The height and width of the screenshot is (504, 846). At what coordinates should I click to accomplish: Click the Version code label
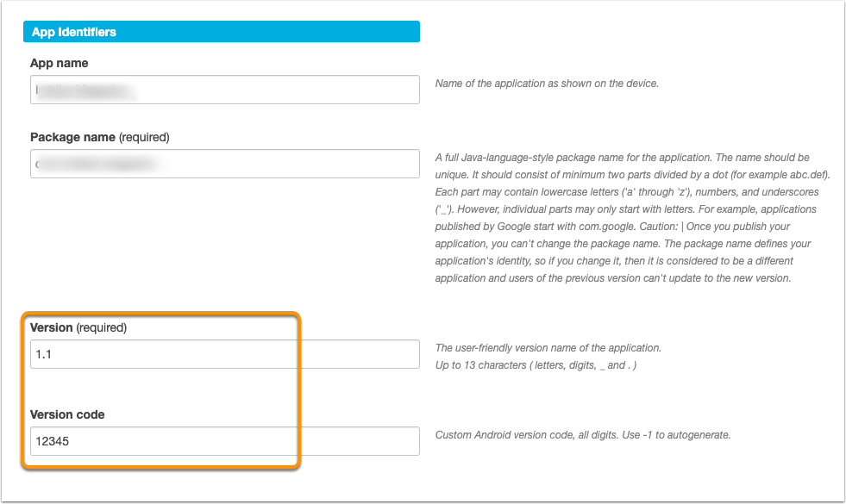click(x=67, y=414)
